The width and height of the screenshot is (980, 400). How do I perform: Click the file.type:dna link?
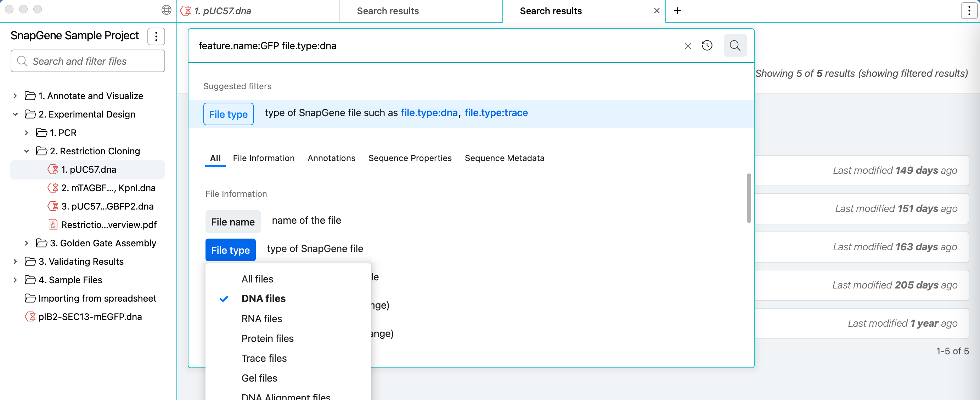[x=429, y=113]
